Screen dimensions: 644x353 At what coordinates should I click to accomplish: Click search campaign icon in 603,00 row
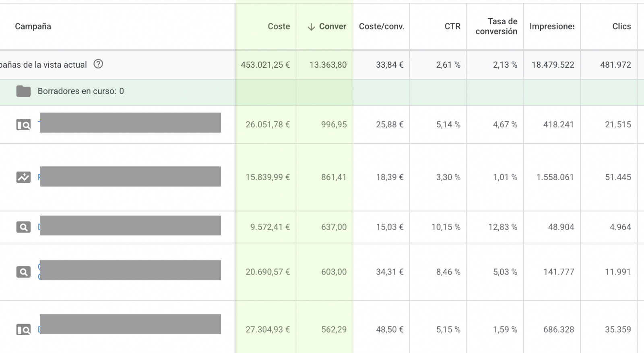pos(23,272)
